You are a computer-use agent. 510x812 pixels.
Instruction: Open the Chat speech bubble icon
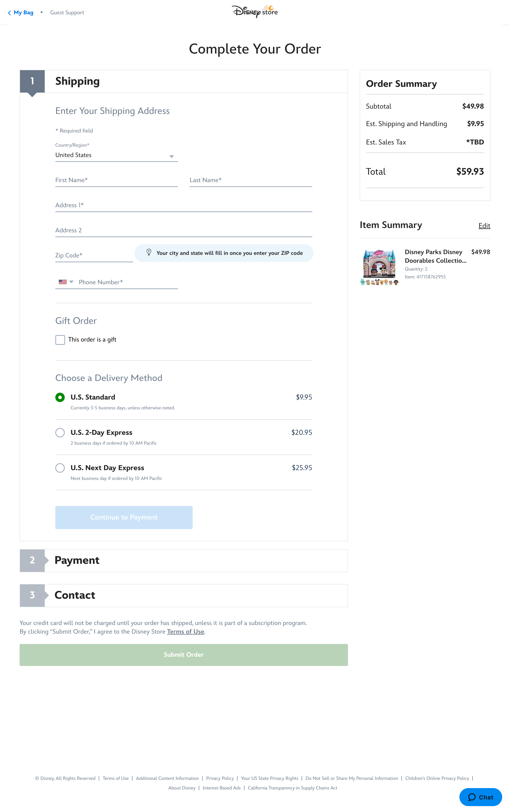pyautogui.click(x=472, y=797)
